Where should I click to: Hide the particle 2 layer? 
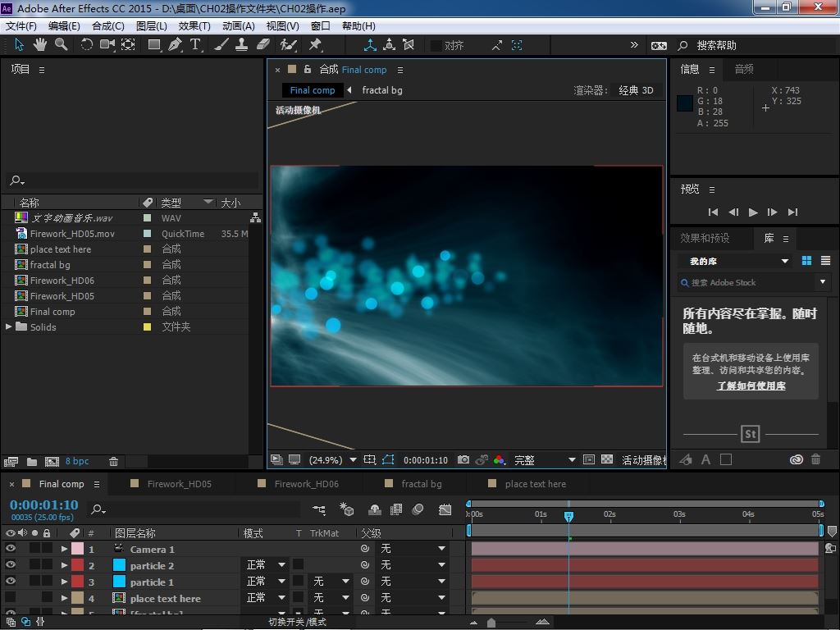[11, 565]
